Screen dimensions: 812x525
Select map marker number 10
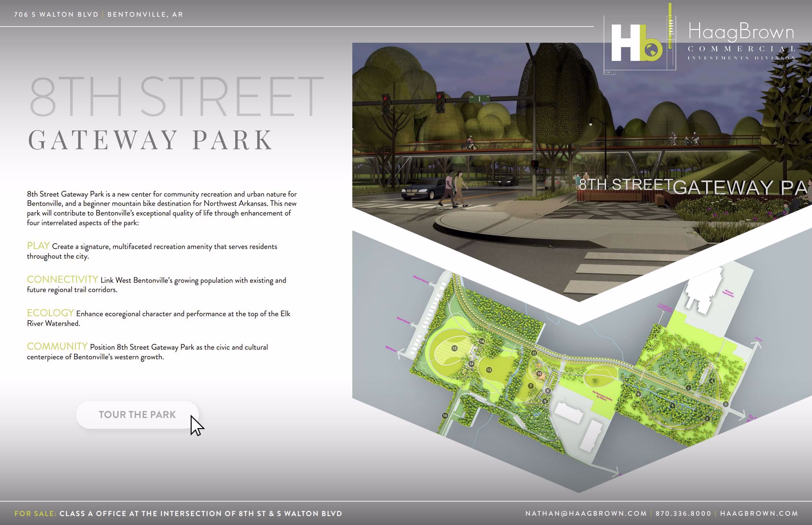pyautogui.click(x=539, y=373)
